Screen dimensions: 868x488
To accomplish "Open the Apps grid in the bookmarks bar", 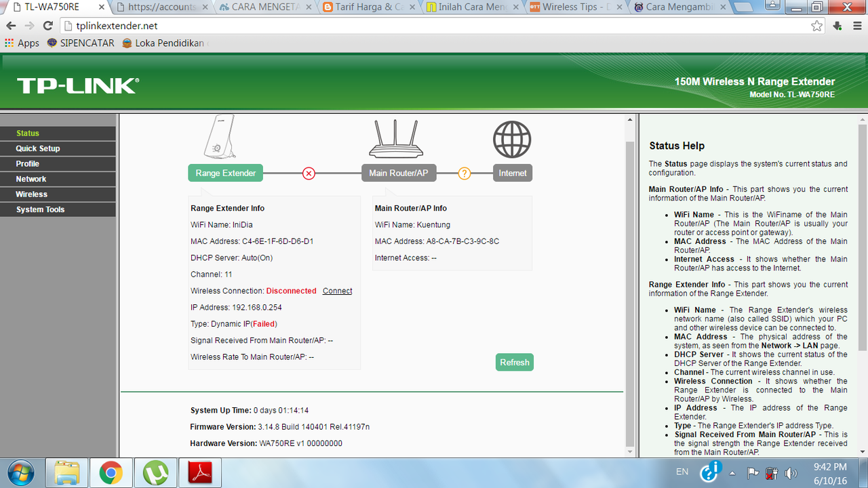I will point(22,43).
